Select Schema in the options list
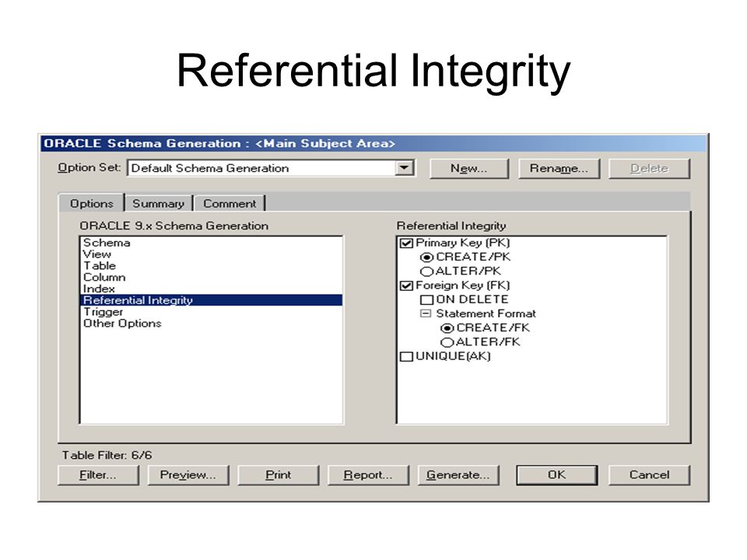The image size is (747, 560). 107,243
